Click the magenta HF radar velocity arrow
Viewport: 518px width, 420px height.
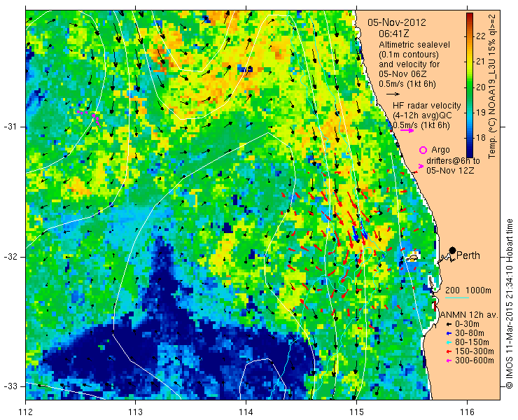click(407, 130)
